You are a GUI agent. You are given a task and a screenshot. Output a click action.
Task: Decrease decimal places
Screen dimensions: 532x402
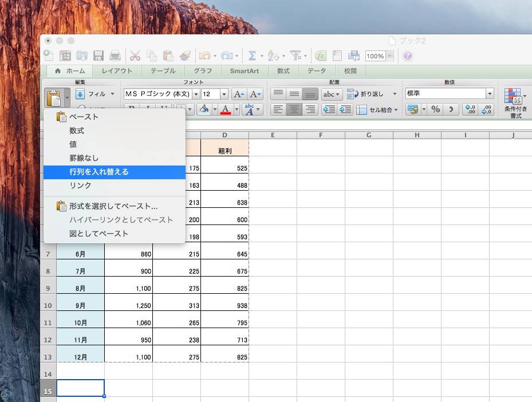click(x=486, y=109)
